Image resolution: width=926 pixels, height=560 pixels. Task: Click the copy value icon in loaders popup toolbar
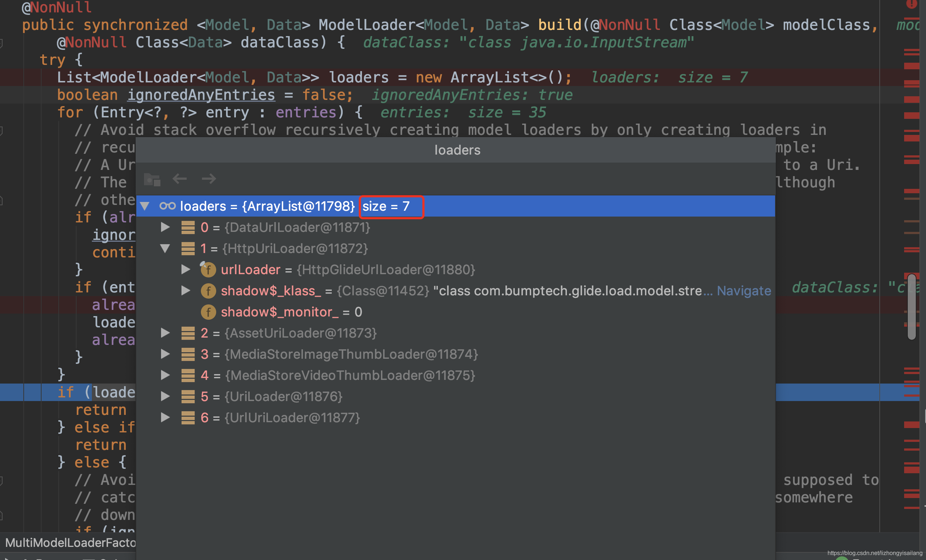coord(152,179)
